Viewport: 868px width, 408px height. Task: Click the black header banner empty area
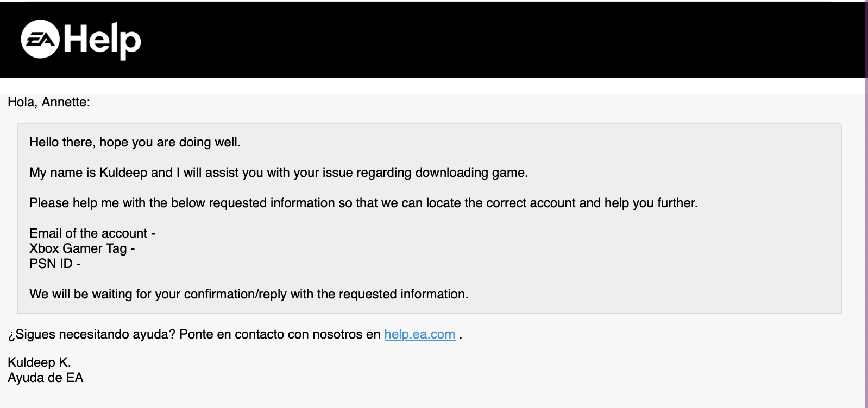(489, 40)
